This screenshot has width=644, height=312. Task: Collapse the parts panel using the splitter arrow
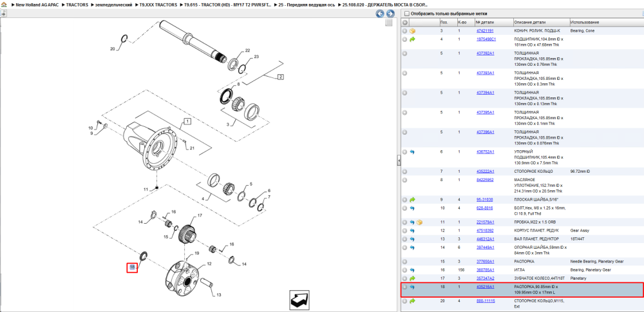[399, 161]
